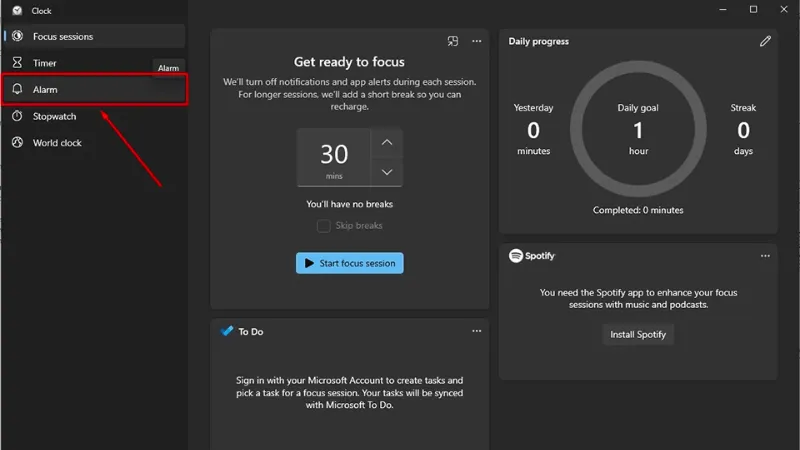Click the 30 mins duration field
The width and height of the screenshot is (800, 450).
point(334,157)
